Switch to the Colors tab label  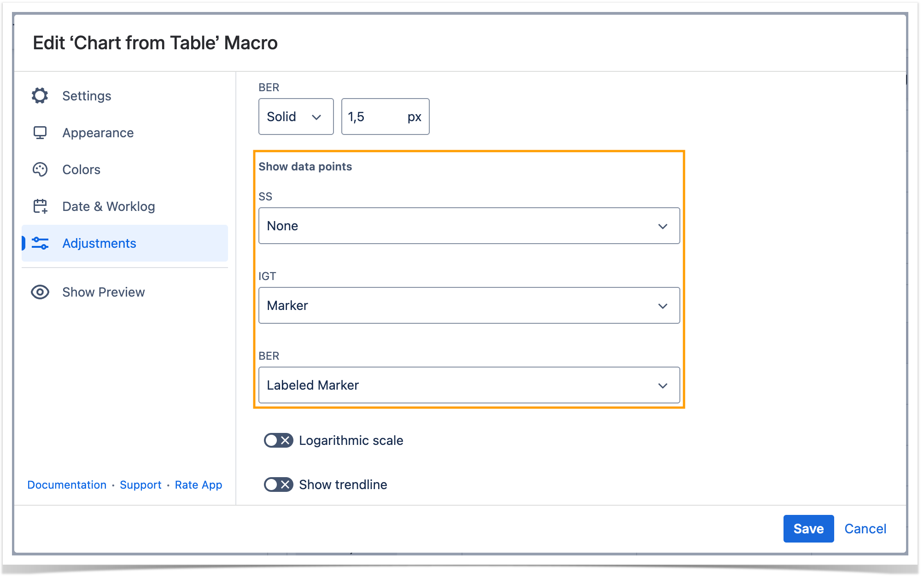tap(81, 169)
